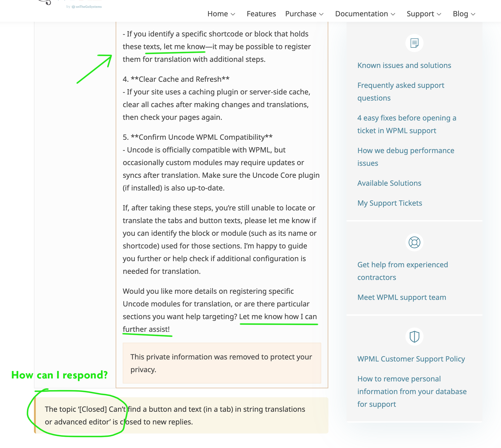The height and width of the screenshot is (448, 501).
Task: Open the Purchase menu item
Action: [x=301, y=14]
